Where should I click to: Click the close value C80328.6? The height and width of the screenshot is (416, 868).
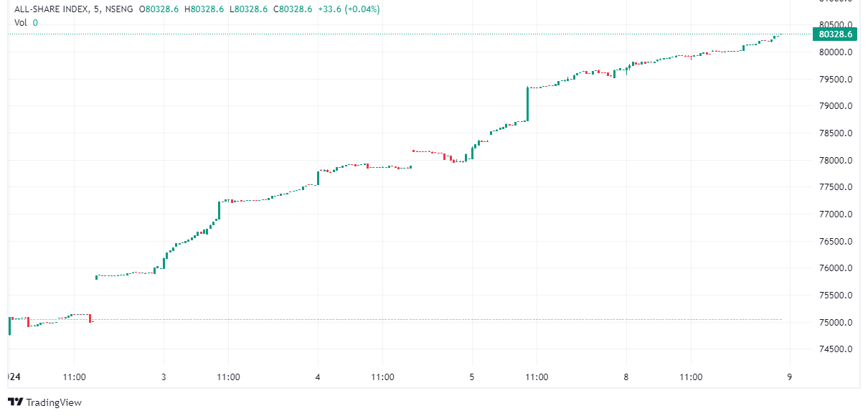pos(292,9)
